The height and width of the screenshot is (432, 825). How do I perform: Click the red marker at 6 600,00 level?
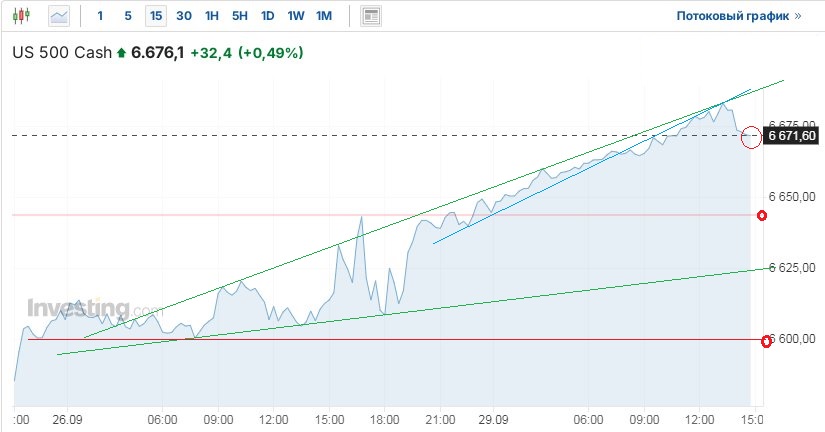[x=767, y=341]
